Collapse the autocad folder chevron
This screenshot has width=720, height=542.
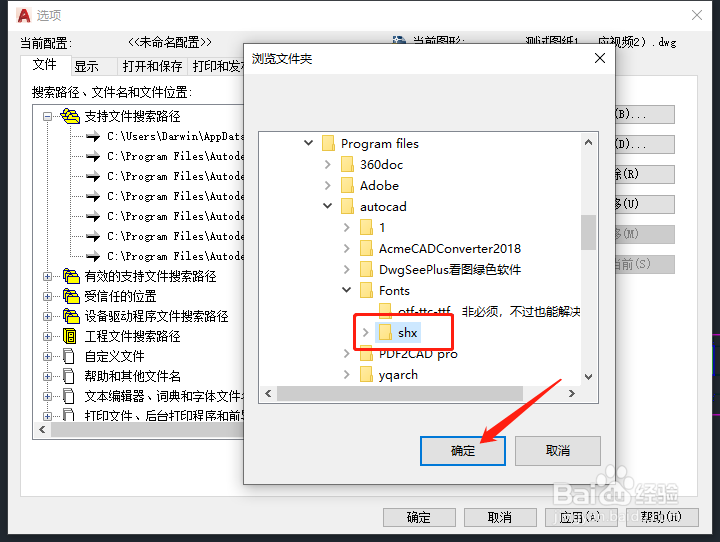click(327, 206)
